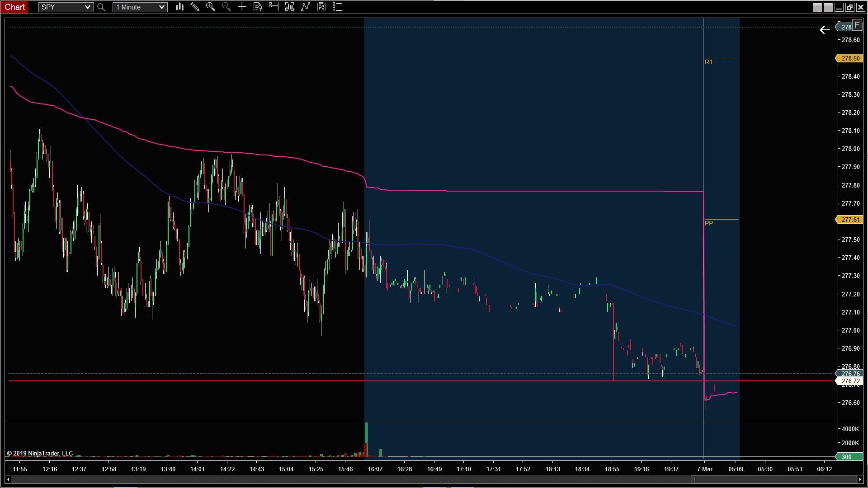Toggle the crosshair cursor plus icon
This screenshot has width=868, height=488.
242,7
